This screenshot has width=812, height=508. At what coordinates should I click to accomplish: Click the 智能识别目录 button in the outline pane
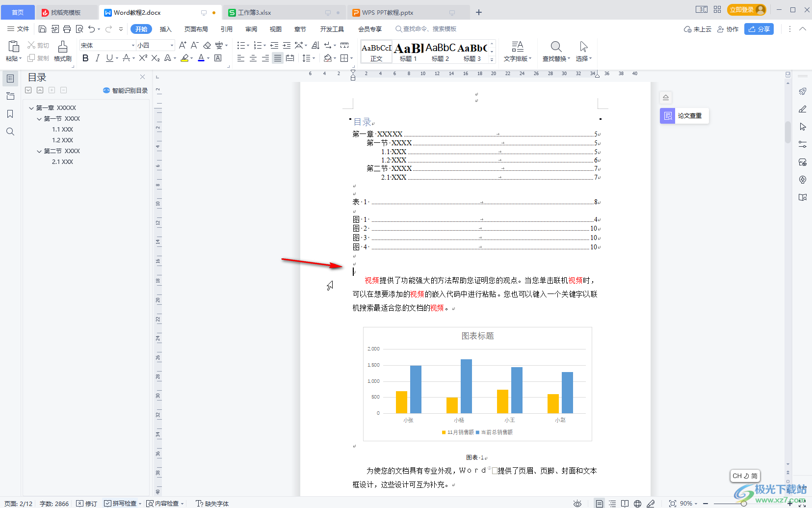tap(126, 90)
